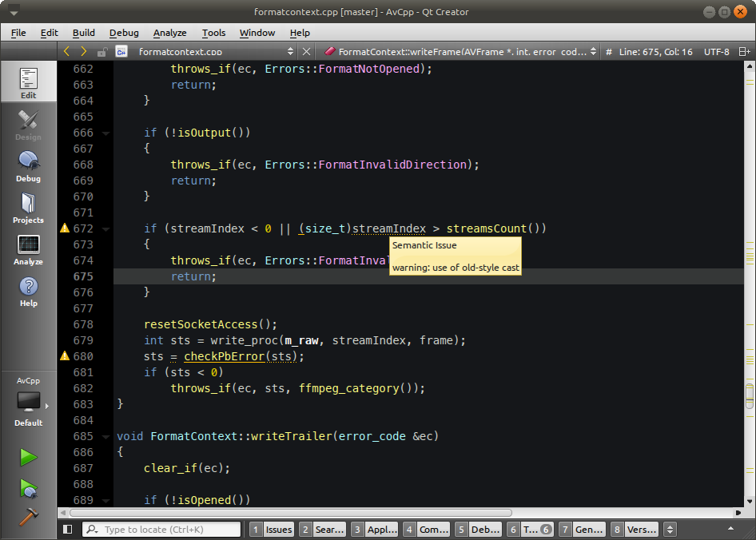Open Projects mode
The height and width of the screenshot is (540, 756).
click(x=29, y=208)
